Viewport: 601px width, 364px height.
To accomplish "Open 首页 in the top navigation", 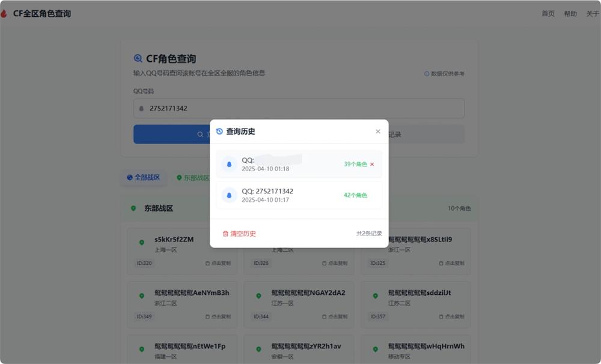I will (548, 14).
